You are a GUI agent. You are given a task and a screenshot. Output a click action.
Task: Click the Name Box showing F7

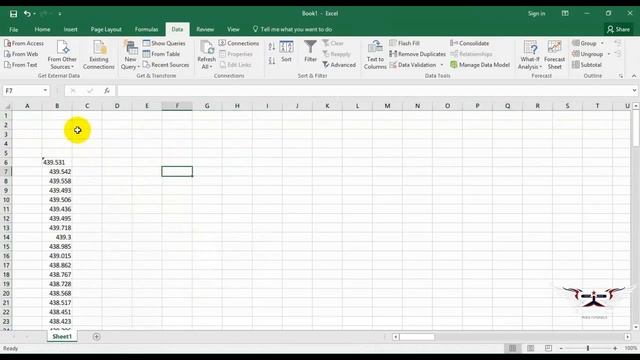click(x=22, y=91)
